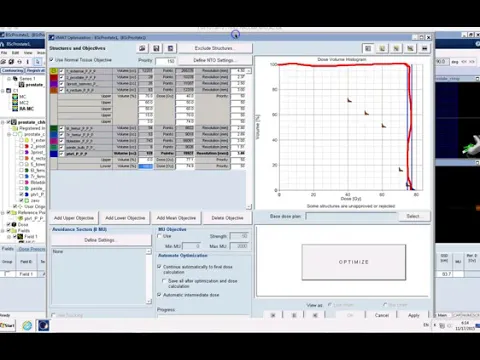Click the yellow color swatch for 1_external
This screenshot has height=360, width=480.
[x=54, y=71]
